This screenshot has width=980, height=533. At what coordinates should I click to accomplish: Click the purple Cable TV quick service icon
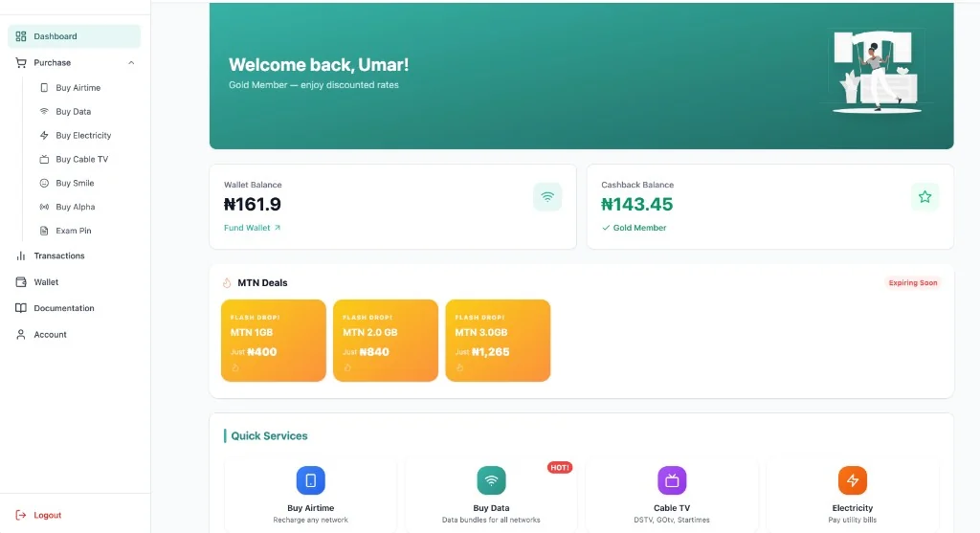[x=672, y=480]
